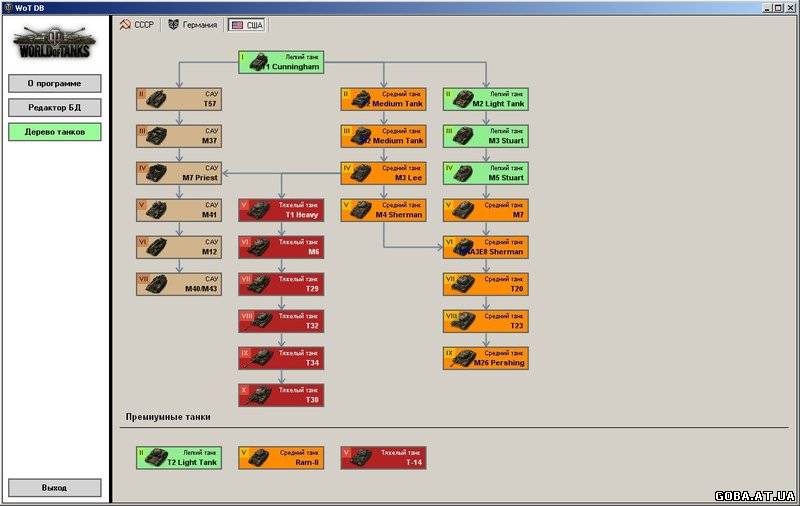This screenshot has width=800, height=506.
Task: Select the T23 medium tank icon
Action: [464, 321]
